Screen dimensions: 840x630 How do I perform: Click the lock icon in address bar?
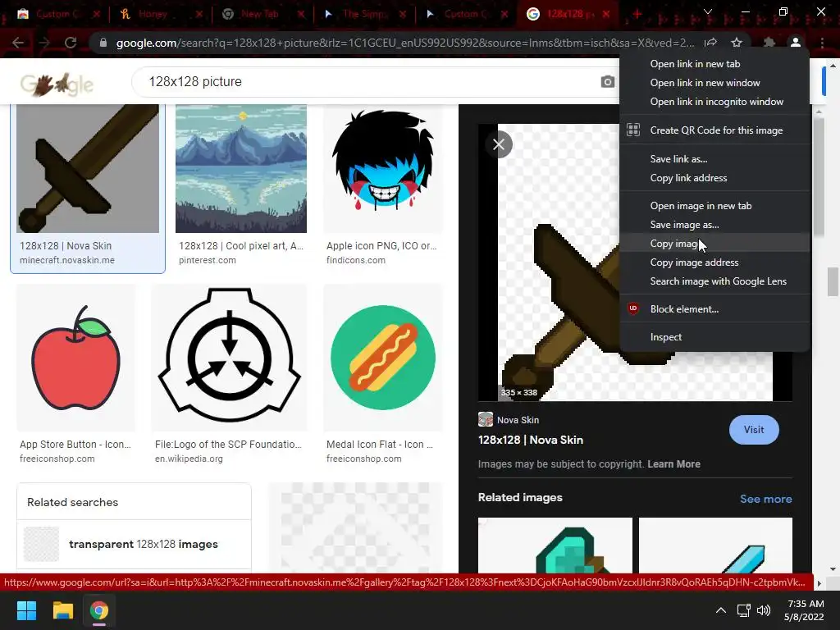click(103, 43)
